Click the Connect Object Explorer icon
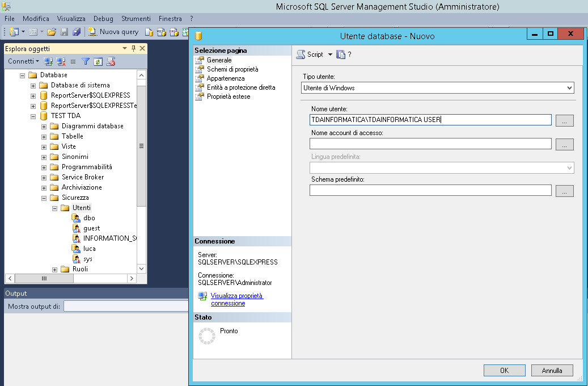Screen dimensions: 588x386 pos(48,61)
